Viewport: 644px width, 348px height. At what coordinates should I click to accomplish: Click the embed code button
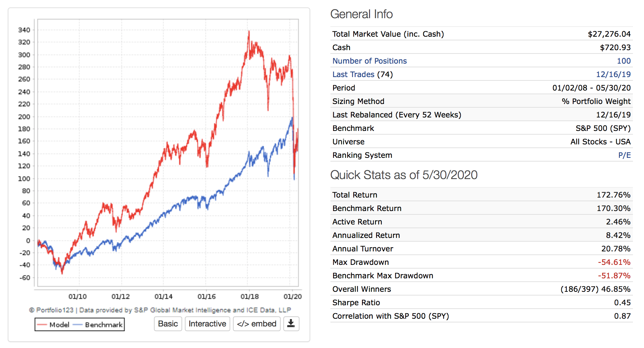point(256,324)
